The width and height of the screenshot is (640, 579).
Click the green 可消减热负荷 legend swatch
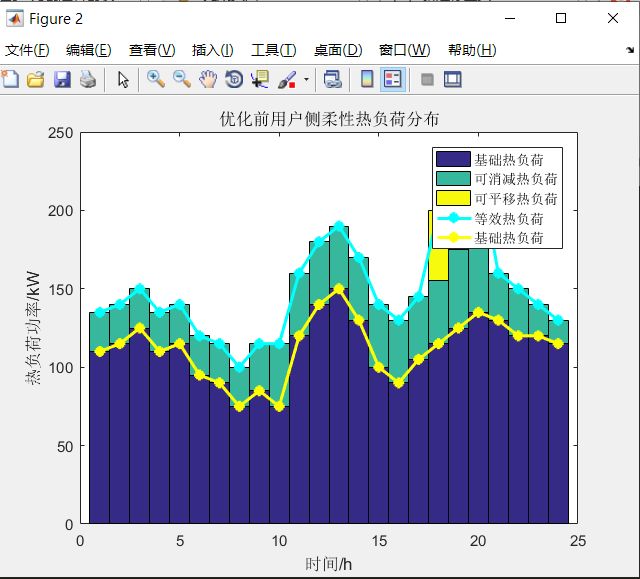[453, 179]
